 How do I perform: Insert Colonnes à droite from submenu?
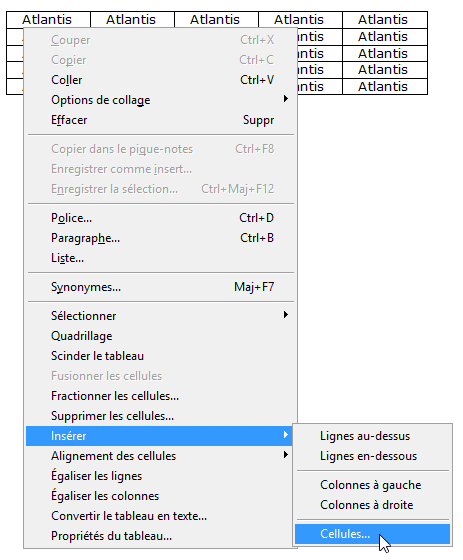(x=372, y=505)
